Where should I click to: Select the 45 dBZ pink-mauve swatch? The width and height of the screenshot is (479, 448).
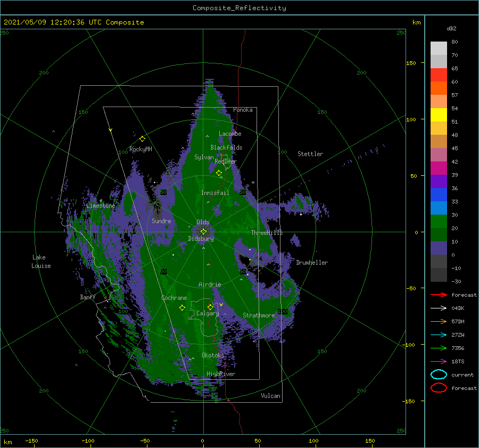coord(439,154)
